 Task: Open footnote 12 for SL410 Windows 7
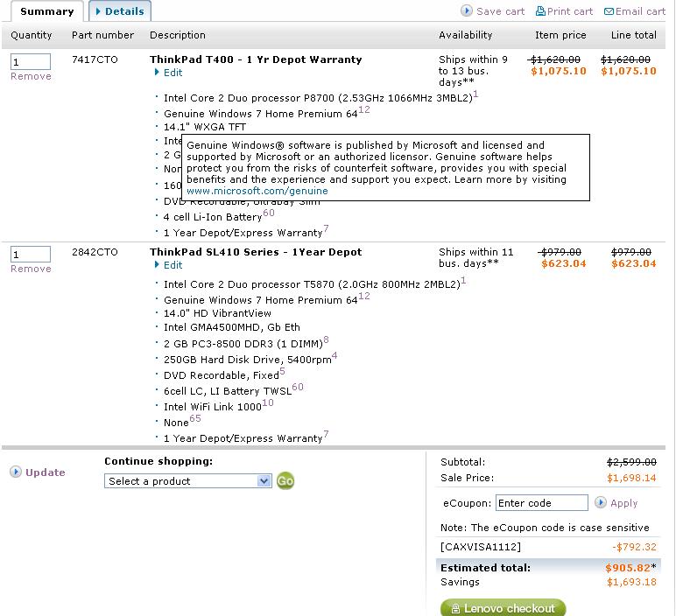[x=364, y=297]
